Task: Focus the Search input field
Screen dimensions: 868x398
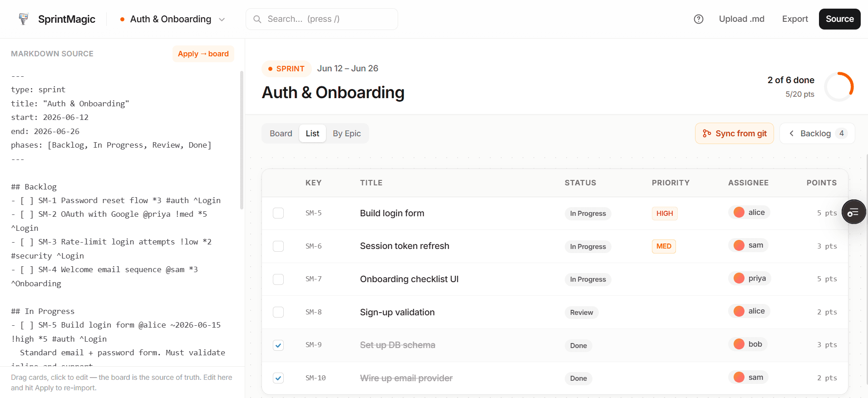Action: point(322,19)
